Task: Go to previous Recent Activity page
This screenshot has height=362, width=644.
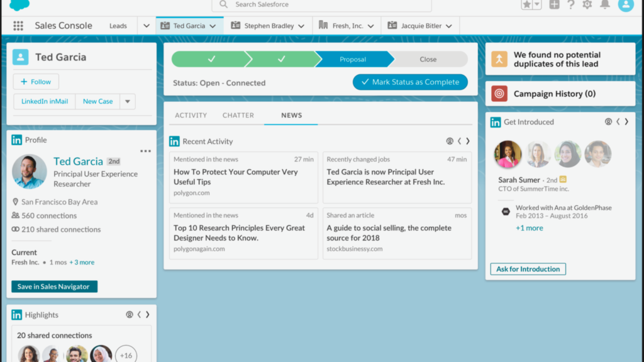Action: coord(460,141)
